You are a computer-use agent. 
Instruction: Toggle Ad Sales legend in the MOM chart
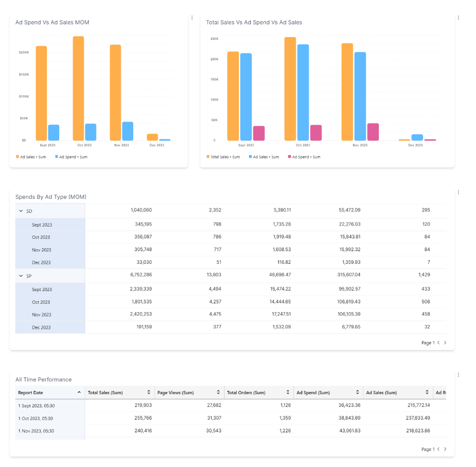point(31,157)
